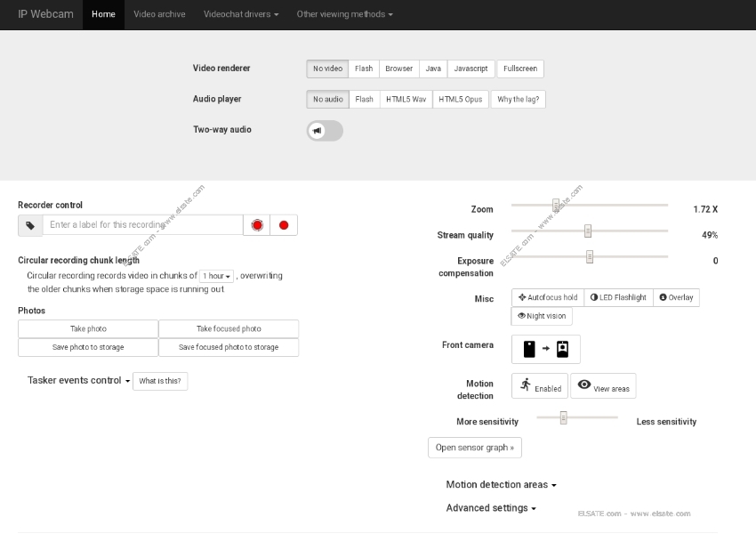Viewport: 756px width, 534px height.
Task: Click the 1.72 X zoom value
Action: pos(705,209)
